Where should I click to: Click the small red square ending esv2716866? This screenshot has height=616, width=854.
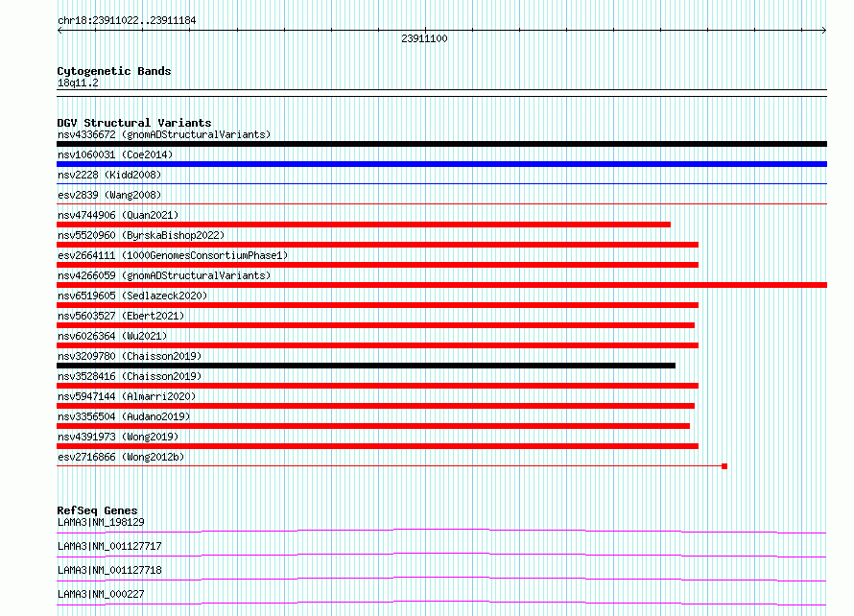point(724,466)
